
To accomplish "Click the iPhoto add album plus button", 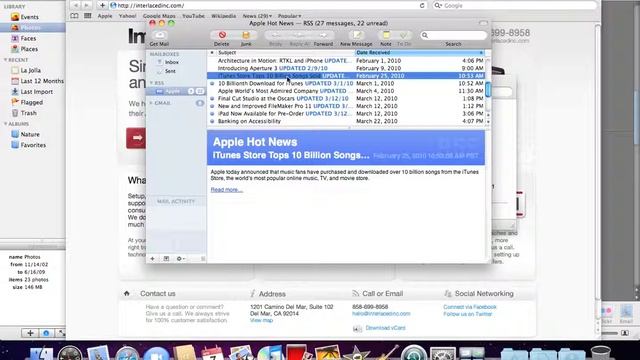I will pos(30,333).
